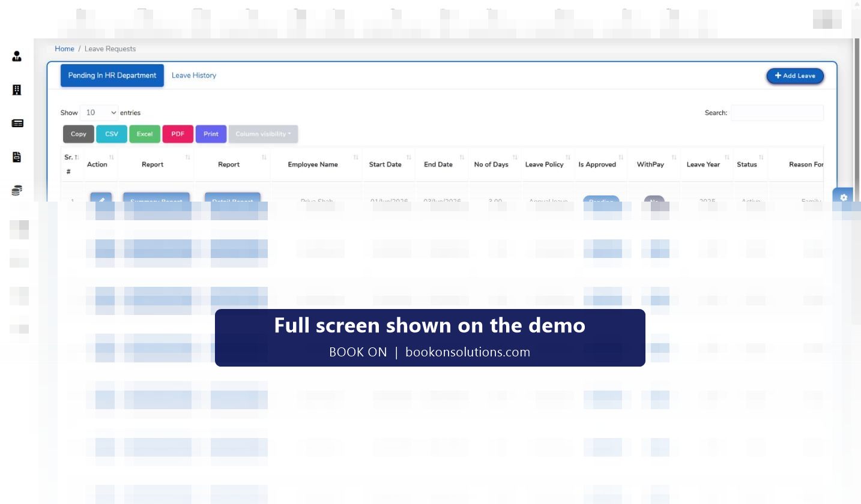Sort by the Leave Policy column
861x504 pixels.
click(548, 164)
